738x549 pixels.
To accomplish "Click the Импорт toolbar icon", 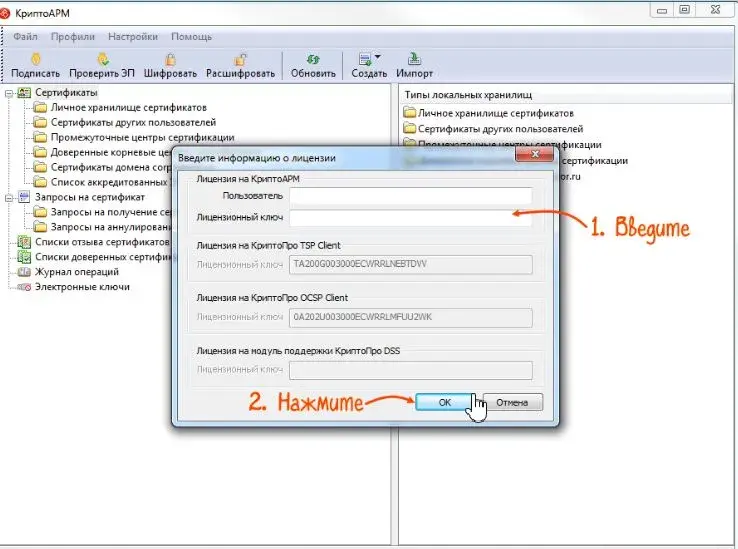I will click(414, 59).
